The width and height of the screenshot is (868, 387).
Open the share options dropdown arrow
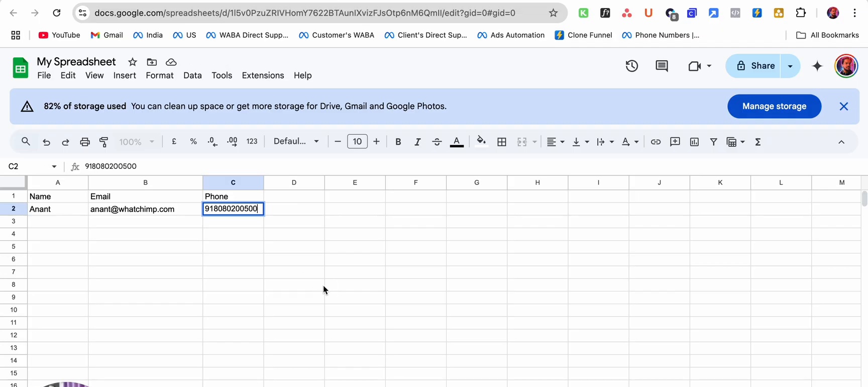click(790, 66)
